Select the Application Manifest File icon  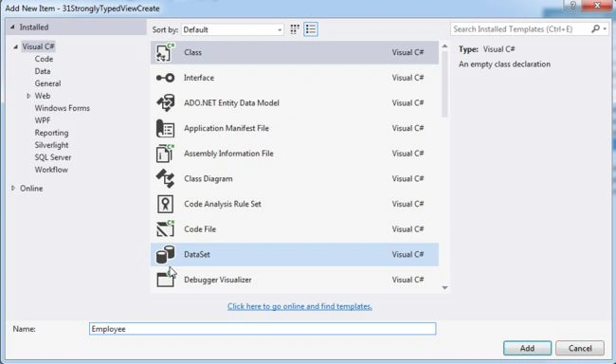click(165, 128)
